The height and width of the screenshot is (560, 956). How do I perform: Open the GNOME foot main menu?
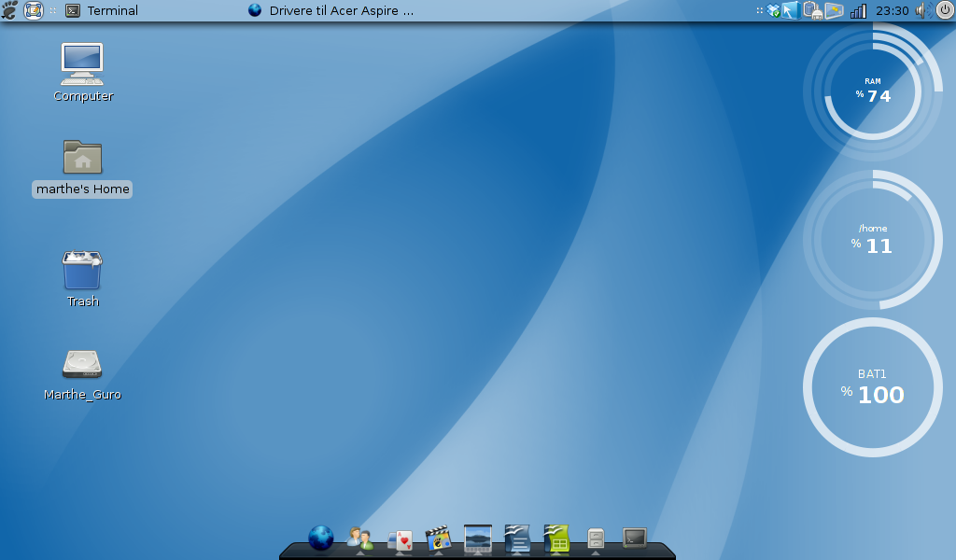(x=9, y=10)
